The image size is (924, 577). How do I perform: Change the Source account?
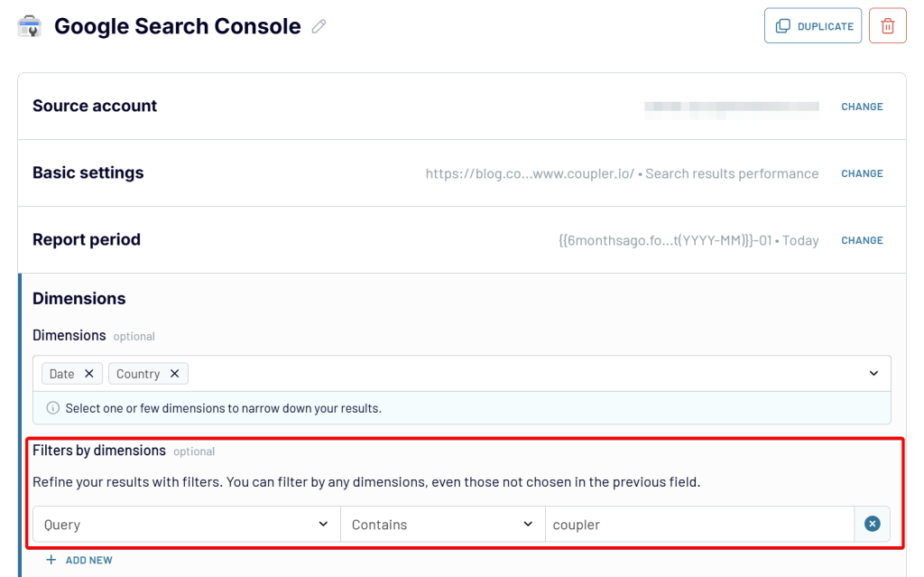(862, 107)
